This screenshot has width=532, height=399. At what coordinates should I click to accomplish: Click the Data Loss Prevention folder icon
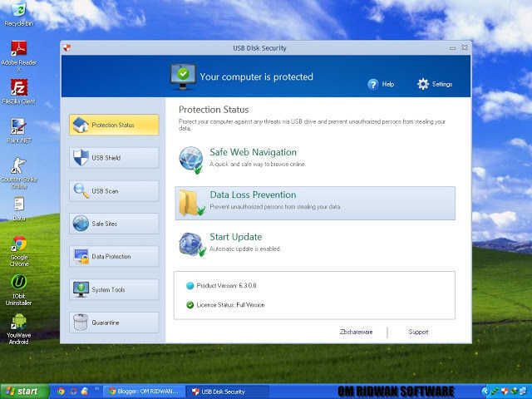192,203
